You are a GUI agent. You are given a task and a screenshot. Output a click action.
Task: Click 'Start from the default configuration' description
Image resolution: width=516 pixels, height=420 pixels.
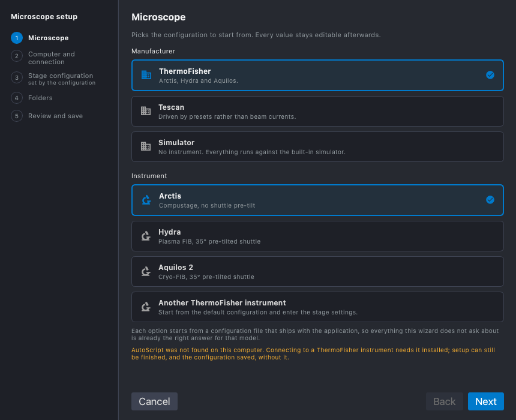tap(257, 312)
